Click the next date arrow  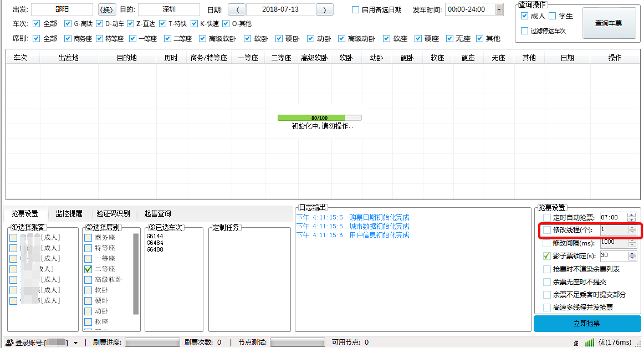[324, 9]
